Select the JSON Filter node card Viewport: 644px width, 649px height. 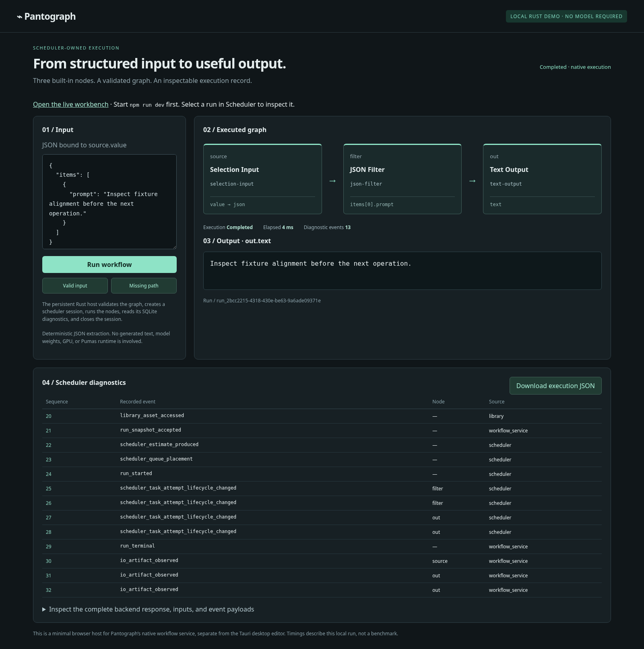click(x=402, y=179)
